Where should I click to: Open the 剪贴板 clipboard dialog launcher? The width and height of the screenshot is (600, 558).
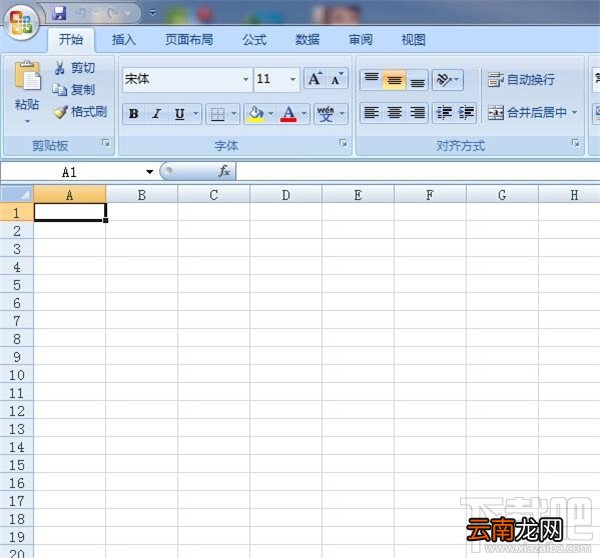[106, 143]
